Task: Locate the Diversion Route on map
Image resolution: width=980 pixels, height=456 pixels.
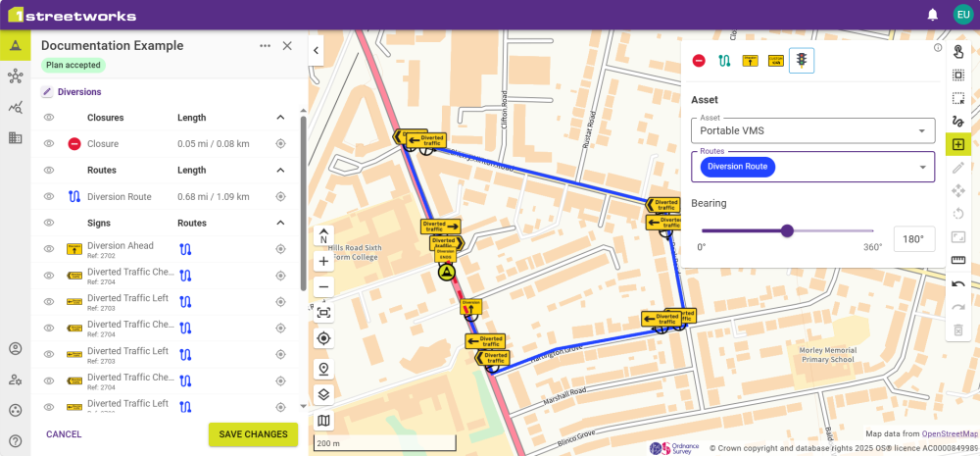Action: point(280,196)
